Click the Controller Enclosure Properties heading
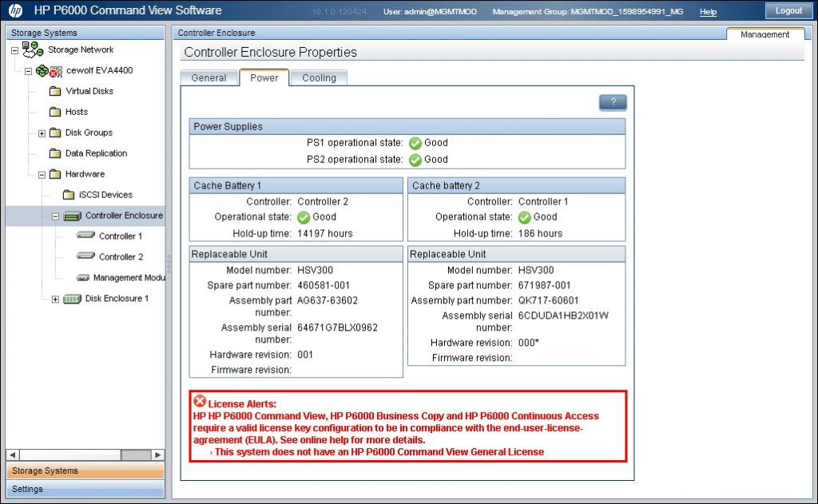The image size is (818, 504). pyautogui.click(x=270, y=52)
